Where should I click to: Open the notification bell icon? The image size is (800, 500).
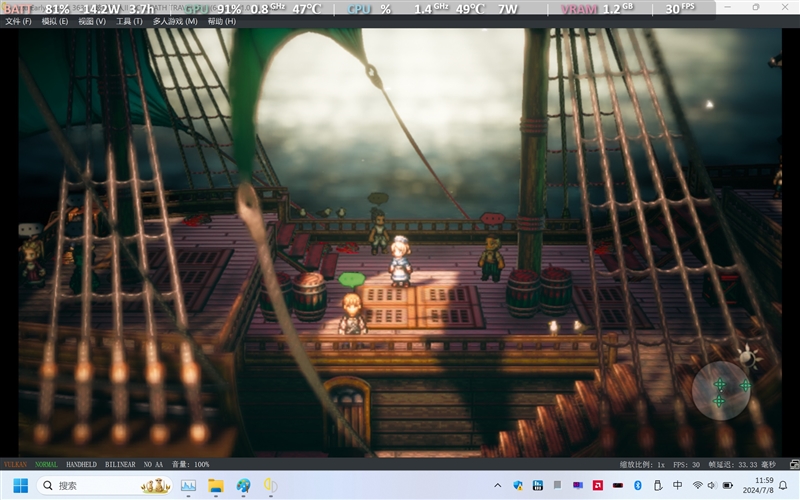[x=783, y=486]
